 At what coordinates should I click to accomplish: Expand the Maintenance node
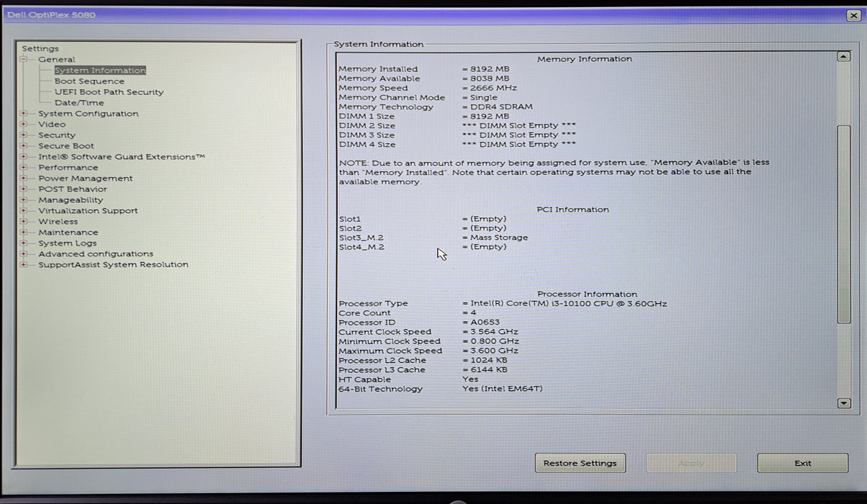click(24, 232)
